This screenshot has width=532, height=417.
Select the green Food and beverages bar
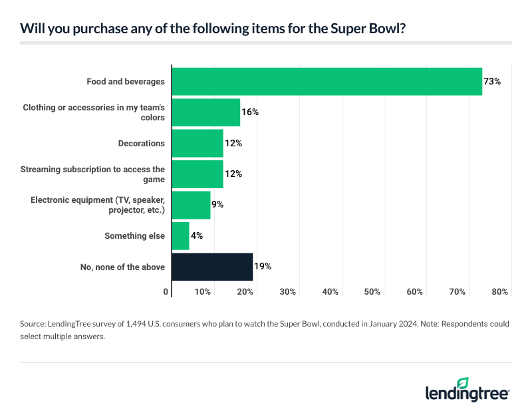(x=327, y=82)
